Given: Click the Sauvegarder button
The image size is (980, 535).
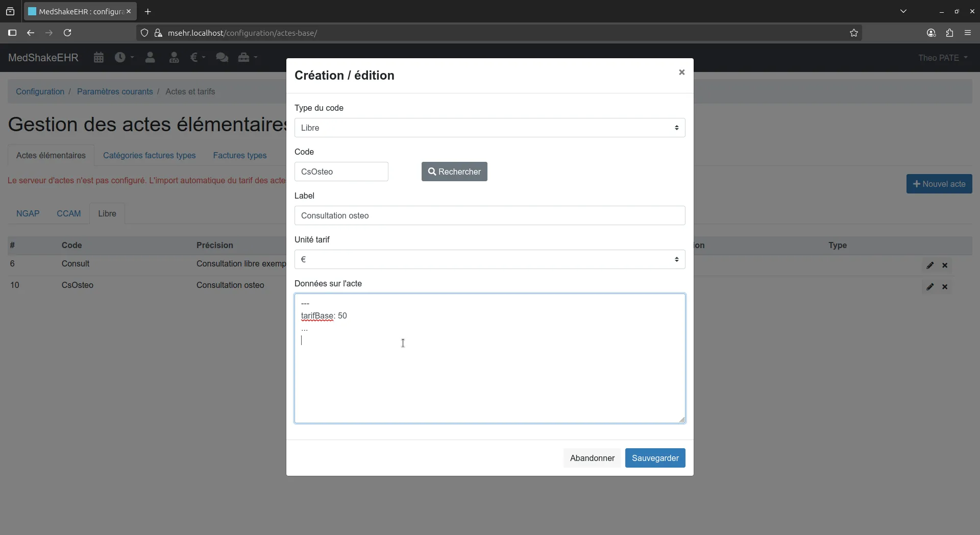Looking at the screenshot, I should click(655, 458).
